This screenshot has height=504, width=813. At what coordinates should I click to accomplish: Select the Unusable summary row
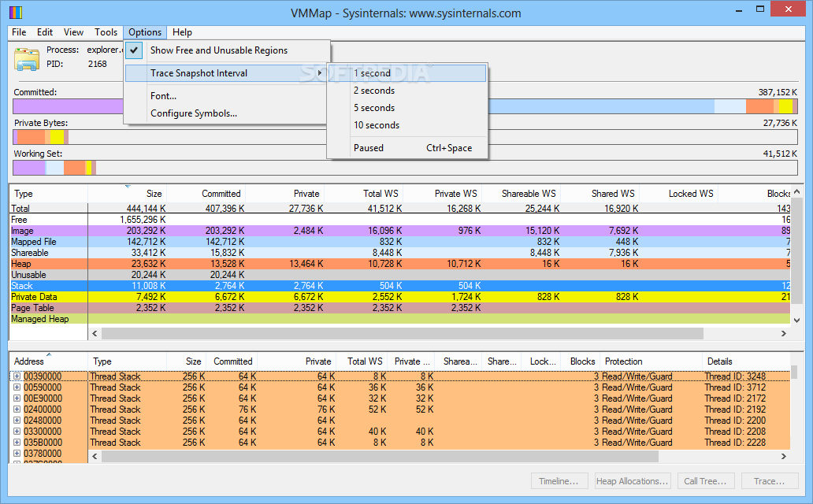pos(399,275)
